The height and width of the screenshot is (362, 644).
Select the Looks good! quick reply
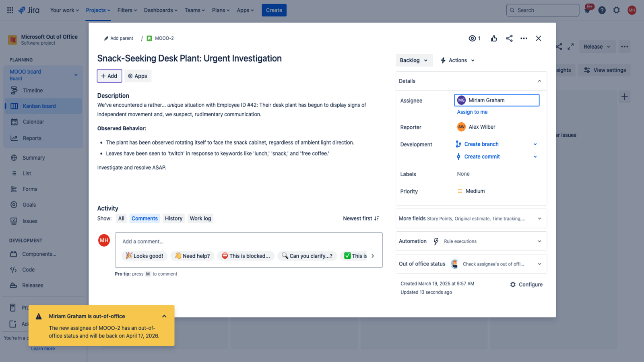click(x=144, y=256)
